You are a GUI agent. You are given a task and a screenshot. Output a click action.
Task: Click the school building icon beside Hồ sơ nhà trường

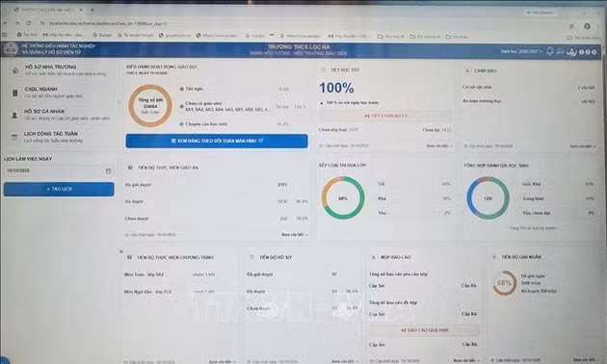15,70
